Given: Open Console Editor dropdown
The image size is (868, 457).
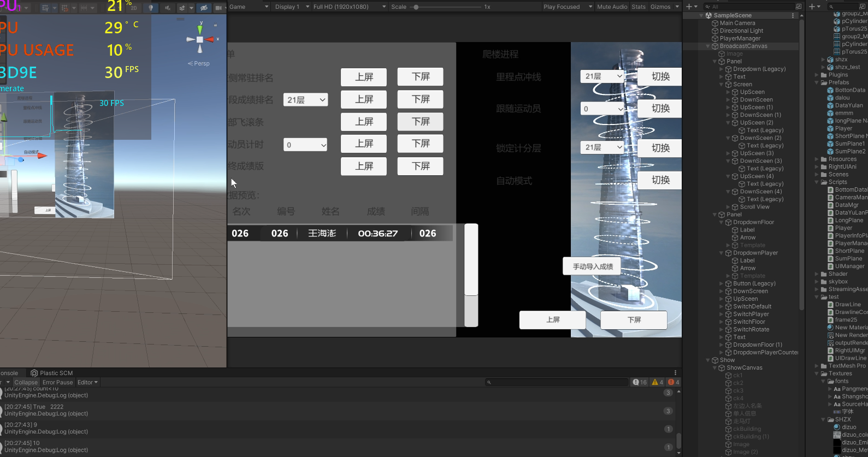Looking at the screenshot, I should 87,382.
